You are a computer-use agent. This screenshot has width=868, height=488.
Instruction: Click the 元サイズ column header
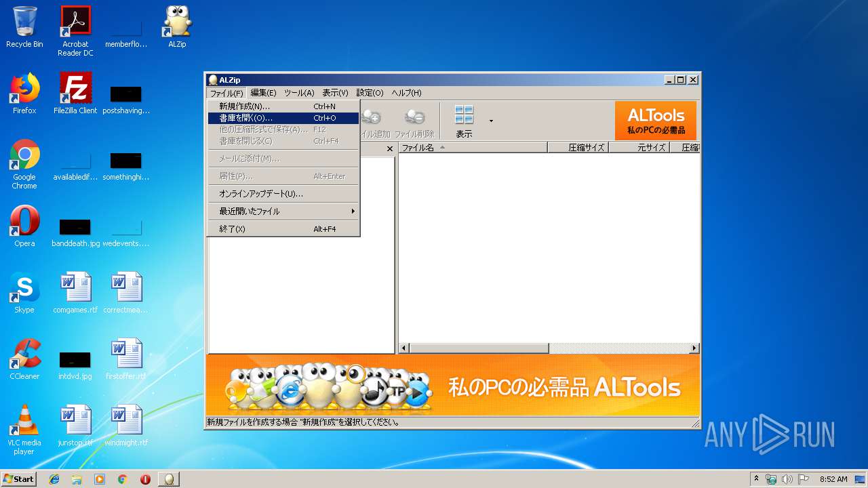[639, 147]
